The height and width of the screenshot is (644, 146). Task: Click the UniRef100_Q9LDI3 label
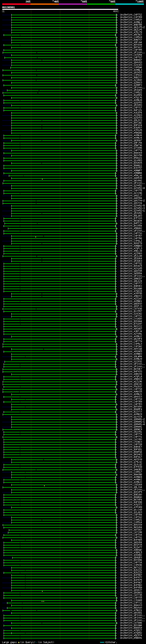[131, 120]
